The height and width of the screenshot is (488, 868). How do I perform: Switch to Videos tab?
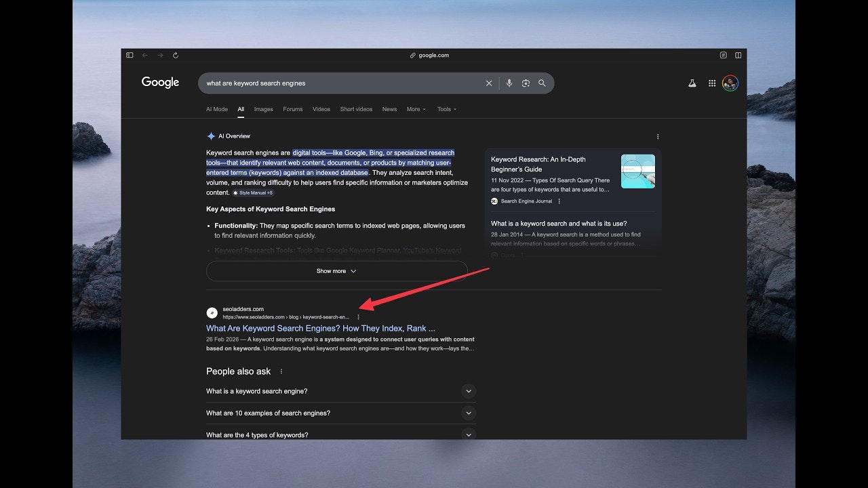click(321, 109)
